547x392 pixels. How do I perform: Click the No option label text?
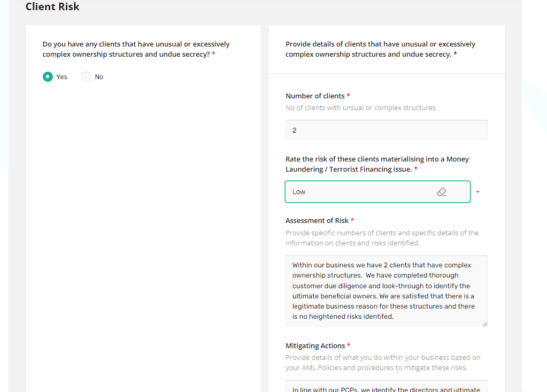pos(99,77)
